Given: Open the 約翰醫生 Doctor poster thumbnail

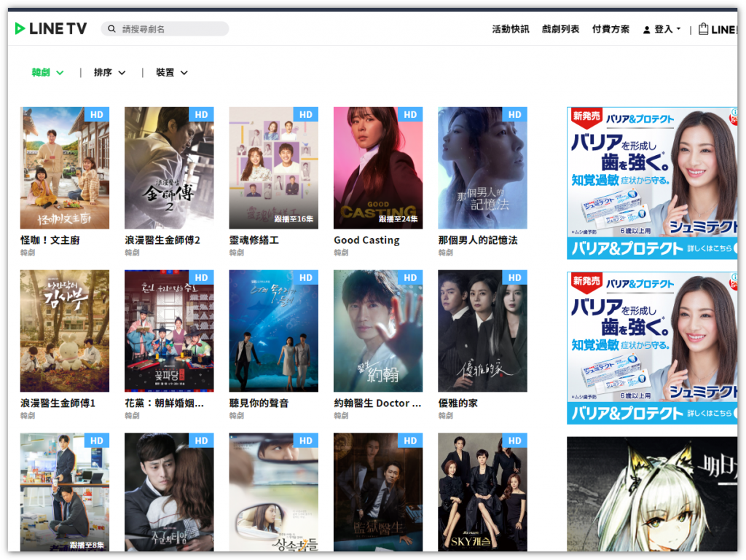Looking at the screenshot, I should pyautogui.click(x=378, y=331).
